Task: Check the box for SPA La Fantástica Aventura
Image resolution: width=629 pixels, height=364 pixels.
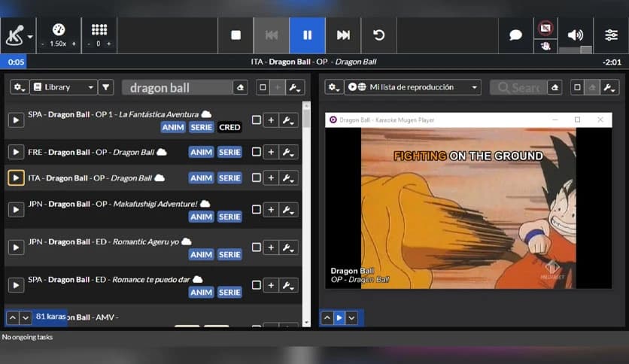Action: [257, 120]
